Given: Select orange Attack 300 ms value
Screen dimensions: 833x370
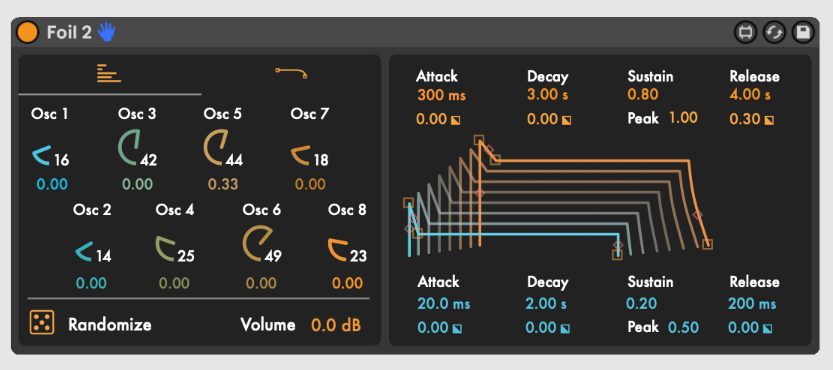Looking at the screenshot, I should tap(441, 96).
